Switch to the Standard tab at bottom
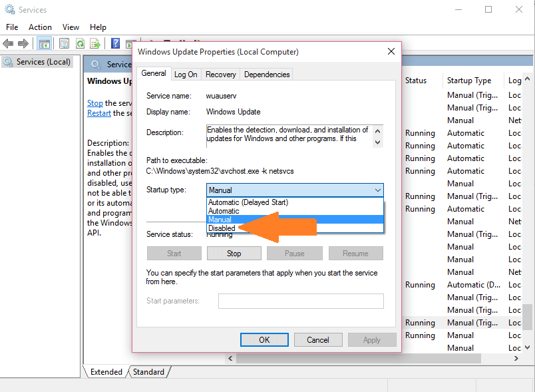 pyautogui.click(x=148, y=372)
